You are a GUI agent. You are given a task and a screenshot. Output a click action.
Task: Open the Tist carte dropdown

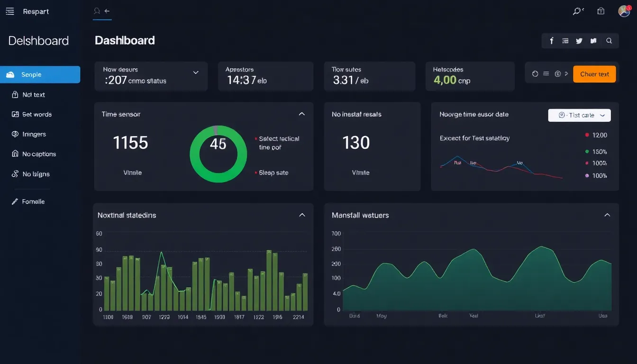tap(579, 115)
